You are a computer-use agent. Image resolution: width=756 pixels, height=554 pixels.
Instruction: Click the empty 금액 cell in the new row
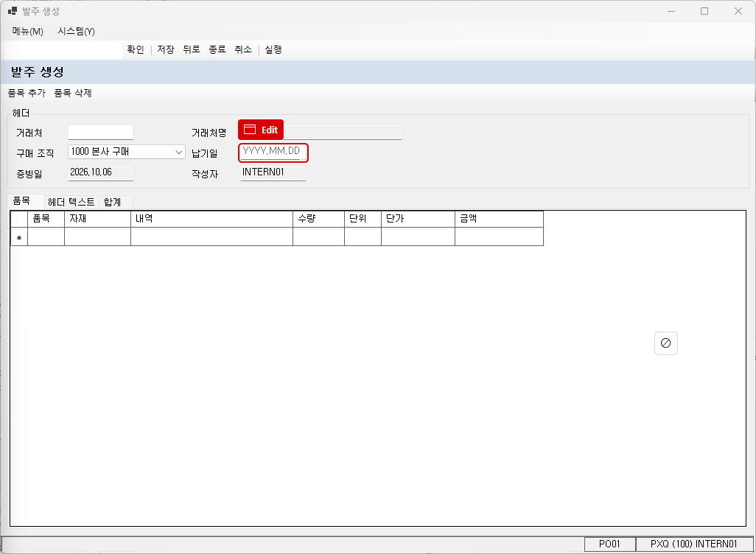coord(499,236)
